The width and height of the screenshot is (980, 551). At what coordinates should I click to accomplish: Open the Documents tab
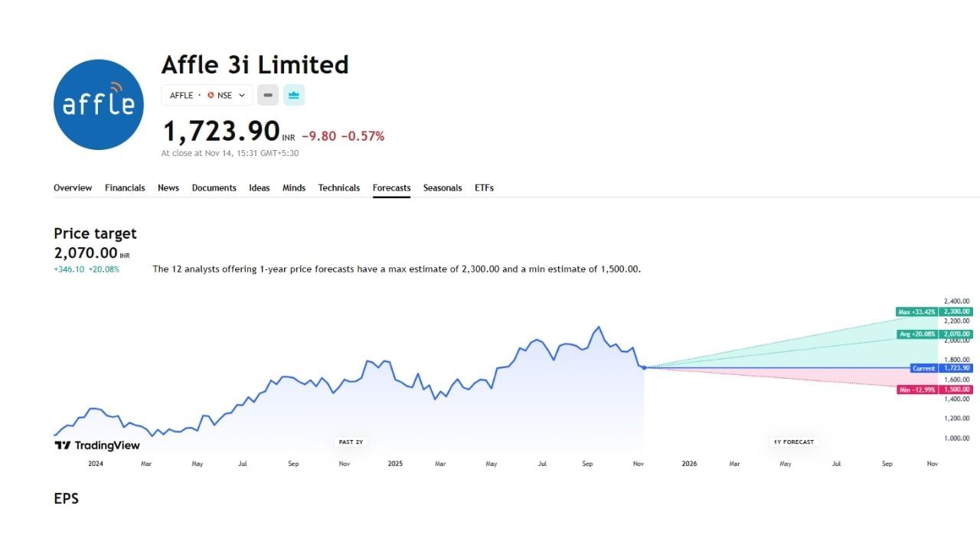[x=214, y=187]
